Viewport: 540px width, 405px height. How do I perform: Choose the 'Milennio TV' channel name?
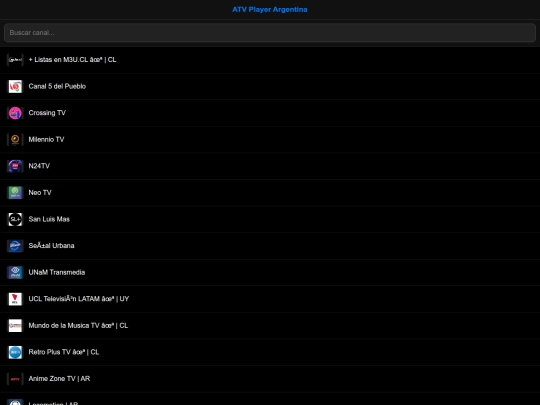point(46,139)
